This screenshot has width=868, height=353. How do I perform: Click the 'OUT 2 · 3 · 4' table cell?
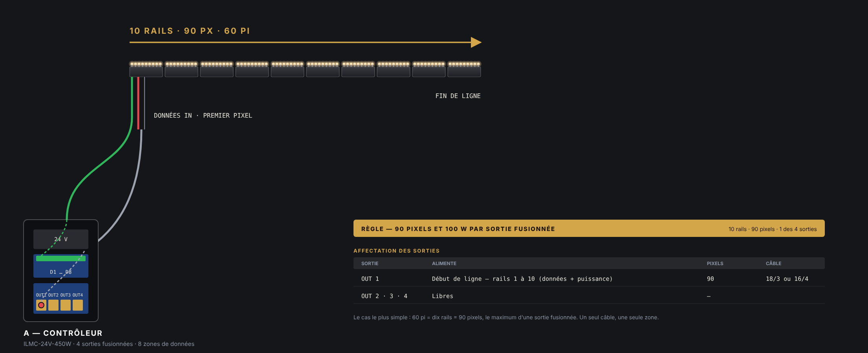point(384,296)
